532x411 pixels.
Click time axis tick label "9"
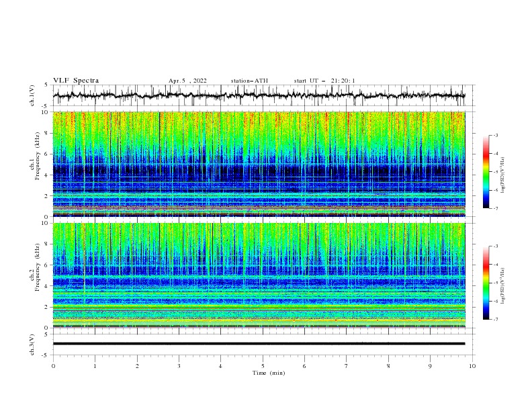click(430, 366)
